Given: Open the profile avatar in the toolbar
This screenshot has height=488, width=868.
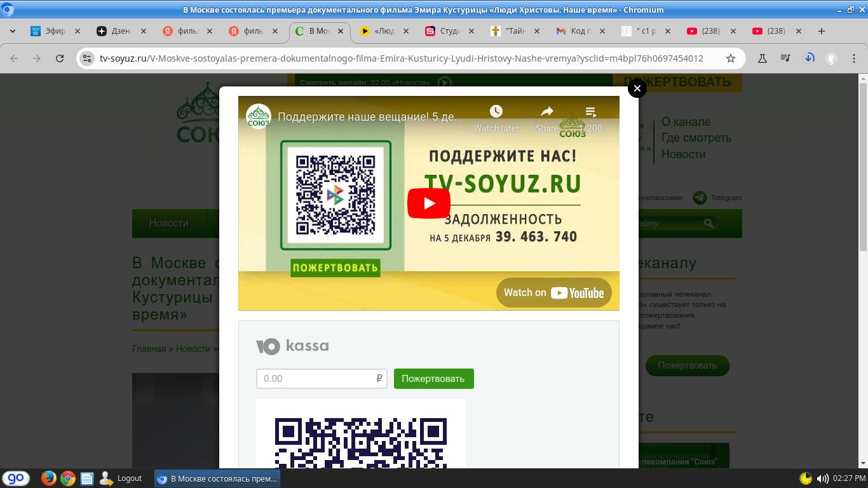Looking at the screenshot, I should (x=831, y=58).
